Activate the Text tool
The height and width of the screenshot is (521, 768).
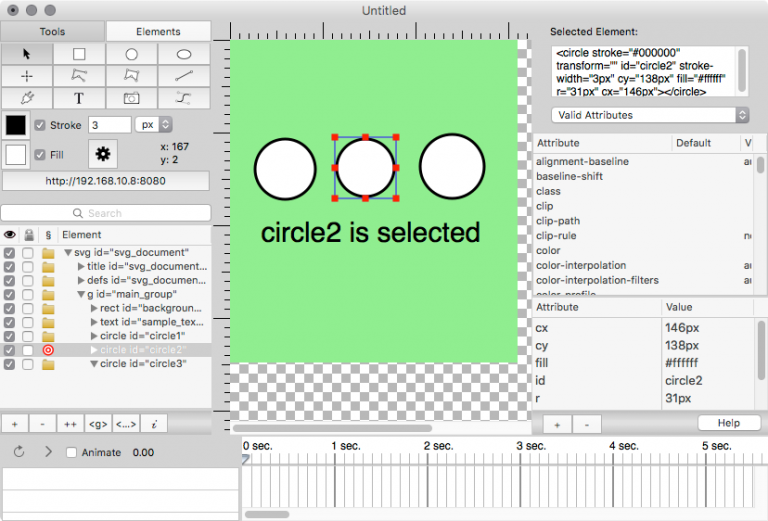[x=79, y=98]
